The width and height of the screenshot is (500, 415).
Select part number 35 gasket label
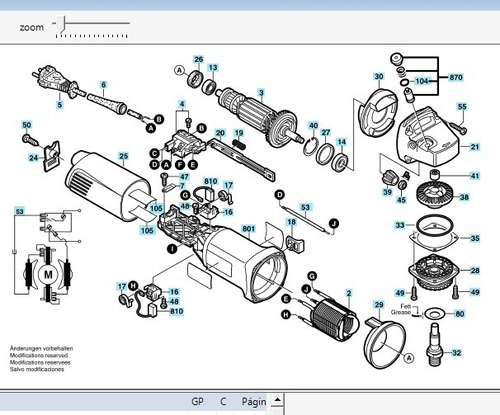(x=475, y=238)
